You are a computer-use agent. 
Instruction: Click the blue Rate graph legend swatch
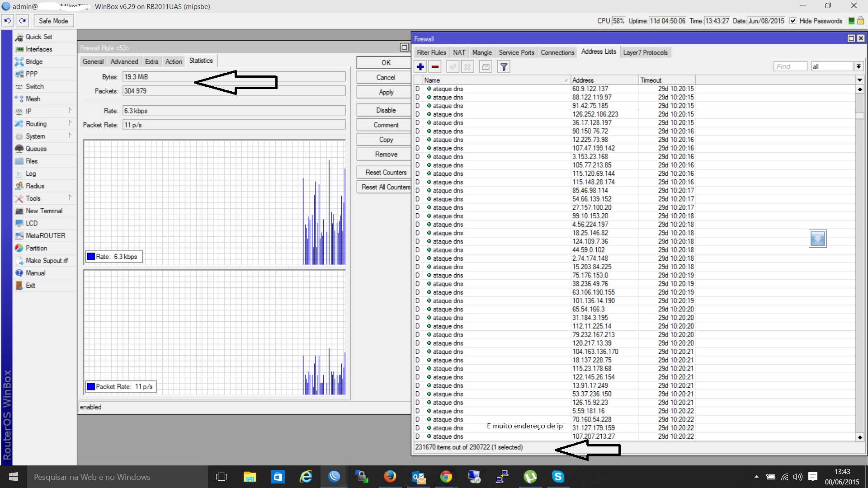91,257
